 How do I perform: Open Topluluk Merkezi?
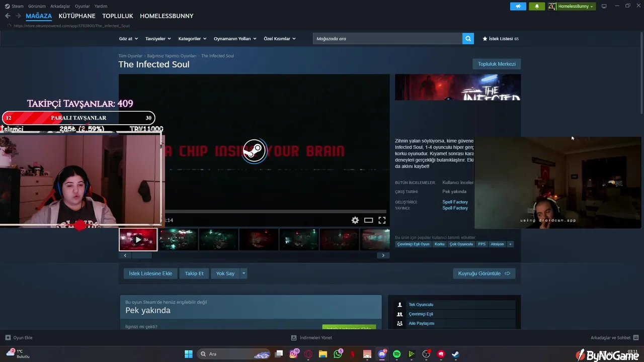pyautogui.click(x=497, y=64)
